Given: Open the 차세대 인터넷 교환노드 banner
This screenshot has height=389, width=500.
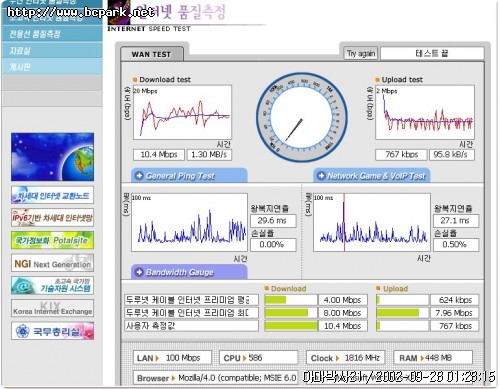Looking at the screenshot, I should (52, 195).
